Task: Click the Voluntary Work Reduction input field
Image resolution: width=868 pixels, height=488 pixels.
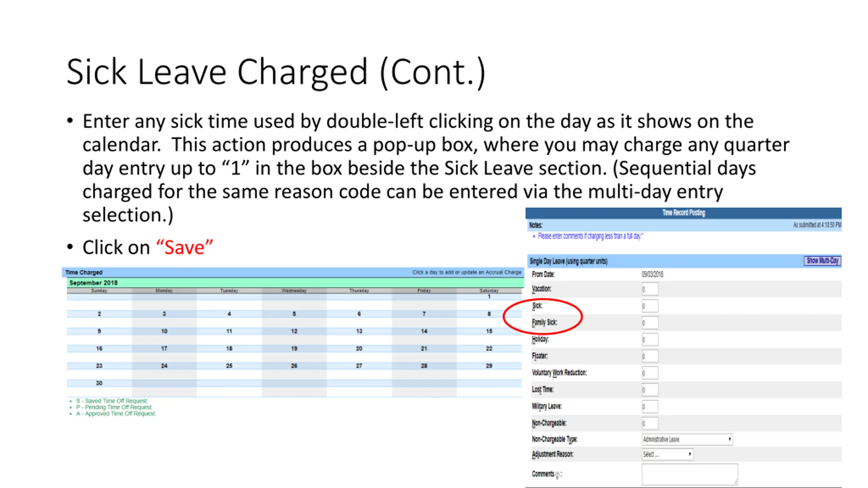Action: (x=650, y=373)
